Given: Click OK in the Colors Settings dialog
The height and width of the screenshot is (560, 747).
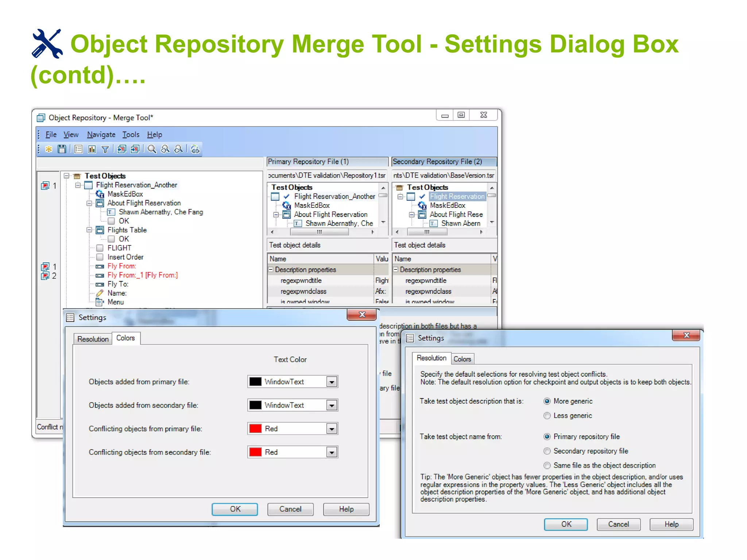Looking at the screenshot, I should coord(235,509).
